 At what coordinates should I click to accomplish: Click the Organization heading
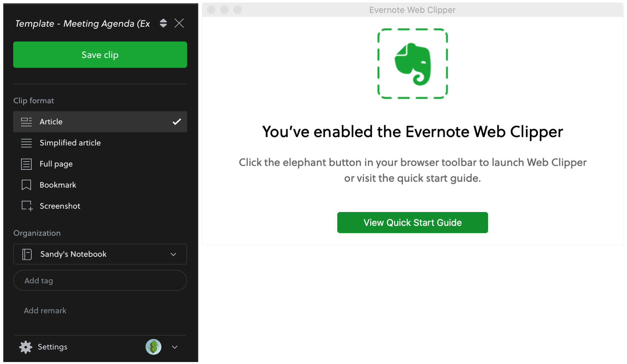(37, 233)
